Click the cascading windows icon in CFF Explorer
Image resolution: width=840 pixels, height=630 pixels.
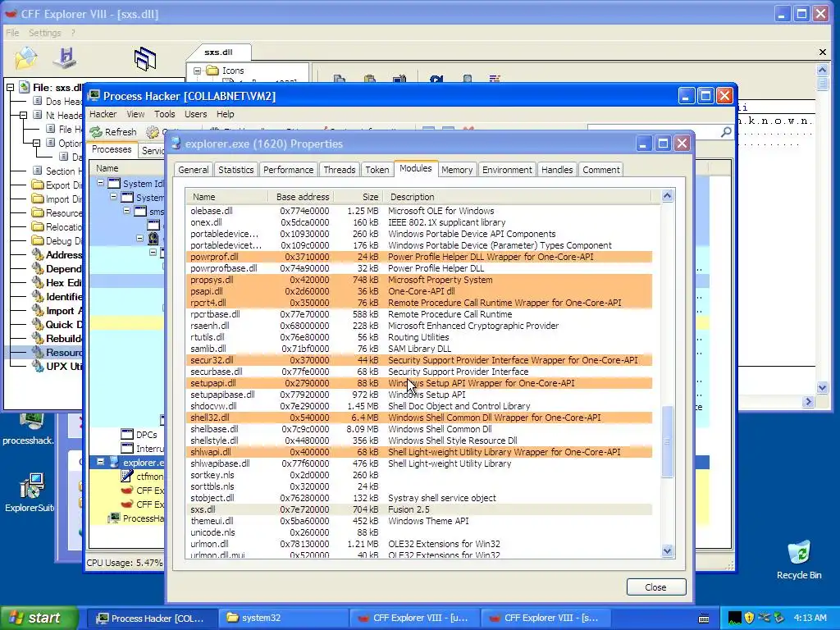(145, 58)
